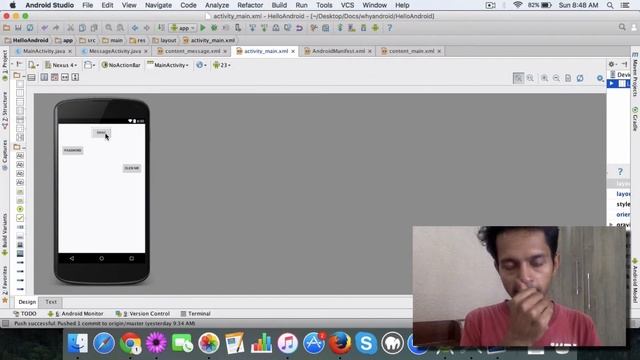640x360 pixels.
Task: Click the Open folder toolbar icon
Action: coord(7,28)
